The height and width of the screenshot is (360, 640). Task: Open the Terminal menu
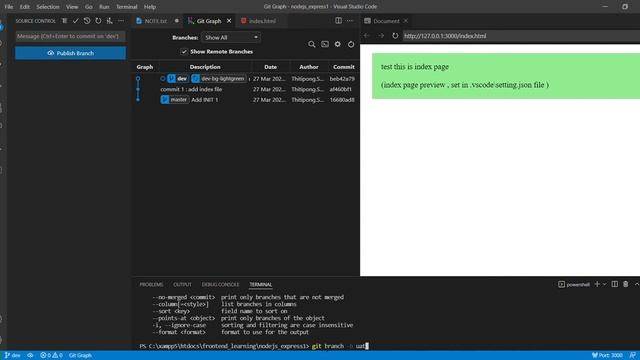[x=127, y=7]
